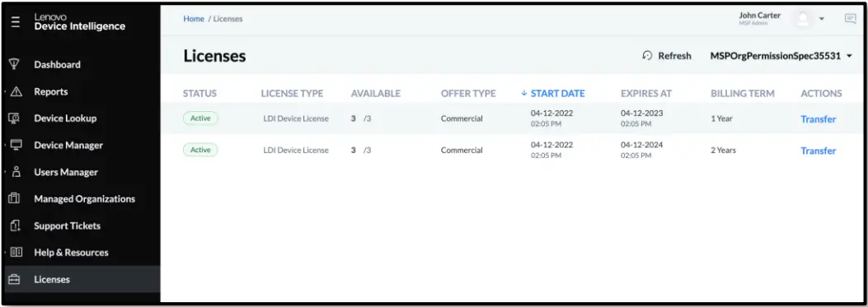This screenshot has width=868, height=307.
Task: Click the Available column header
Action: 376,94
